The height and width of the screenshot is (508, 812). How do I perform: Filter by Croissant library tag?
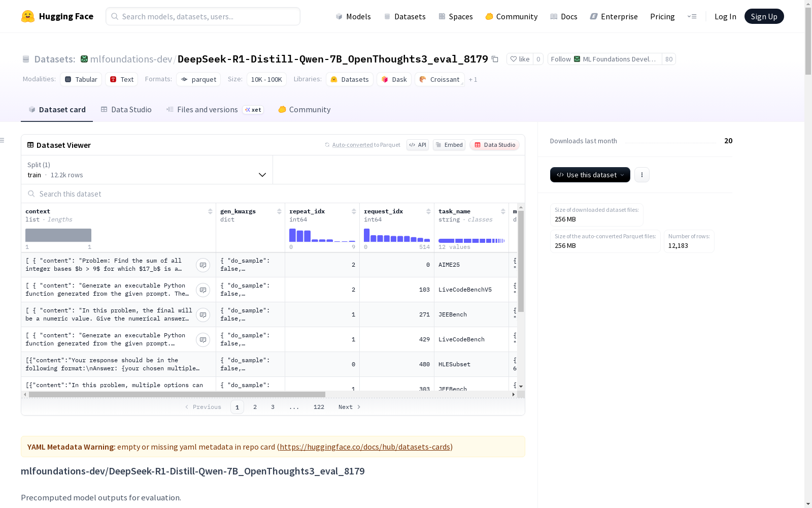point(439,79)
